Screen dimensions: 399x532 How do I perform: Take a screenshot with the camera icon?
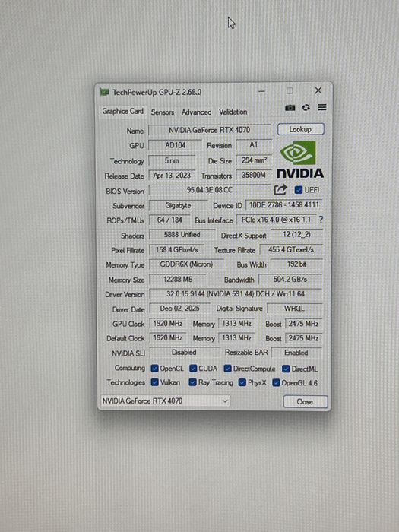[290, 108]
